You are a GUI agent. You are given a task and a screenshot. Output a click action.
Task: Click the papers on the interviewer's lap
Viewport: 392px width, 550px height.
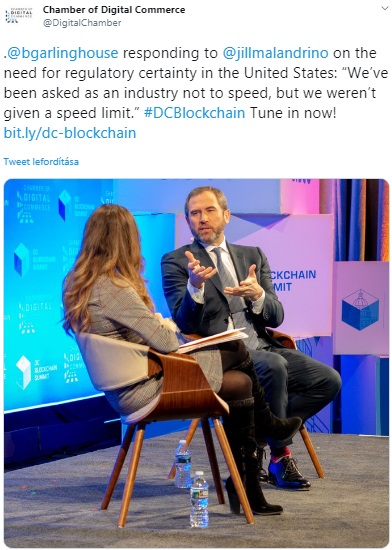[x=212, y=339]
